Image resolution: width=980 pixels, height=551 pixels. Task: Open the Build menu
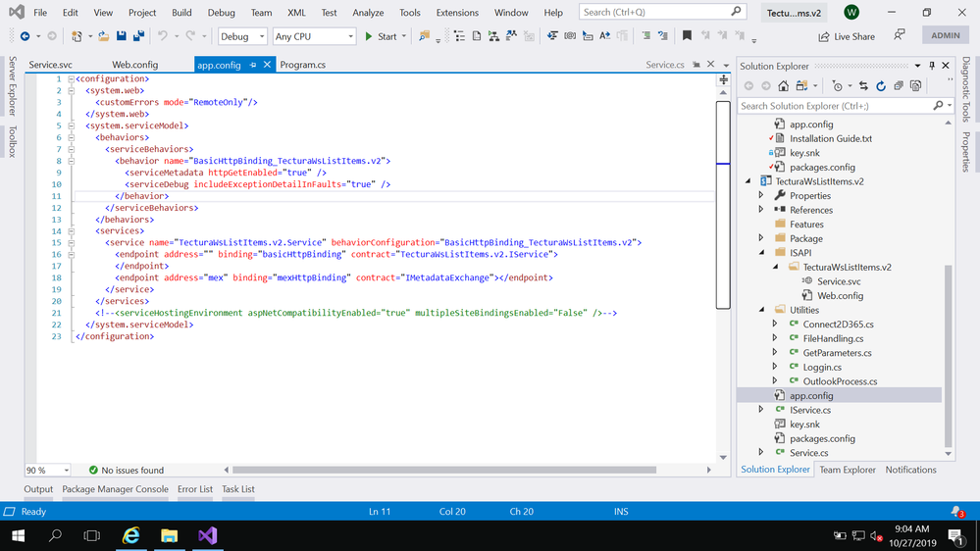tap(181, 13)
